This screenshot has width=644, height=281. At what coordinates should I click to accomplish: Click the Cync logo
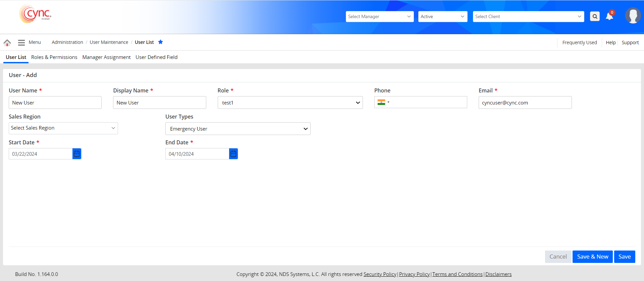(36, 14)
